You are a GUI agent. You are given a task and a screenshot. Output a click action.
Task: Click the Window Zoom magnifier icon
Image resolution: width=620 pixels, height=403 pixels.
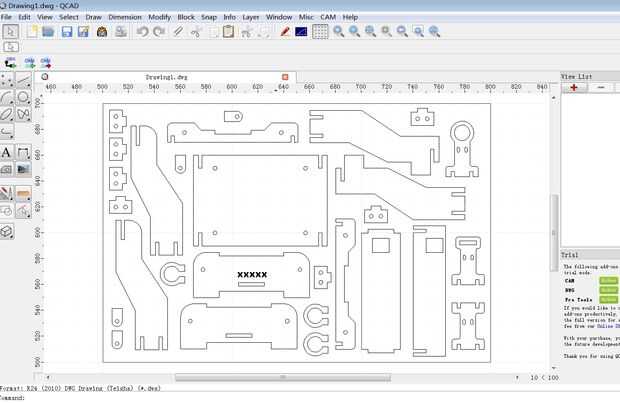coord(418,32)
